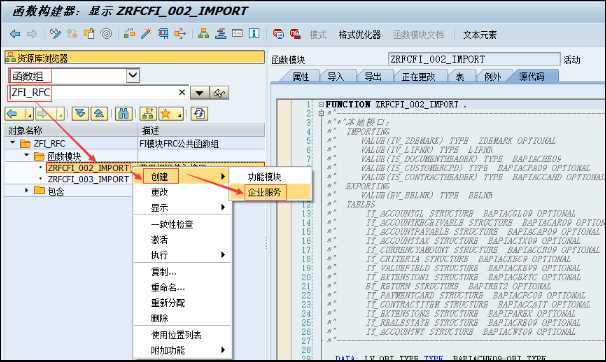Click the tree Collapse All Nodes icon
The width and height of the screenshot is (606, 362).
[99, 114]
